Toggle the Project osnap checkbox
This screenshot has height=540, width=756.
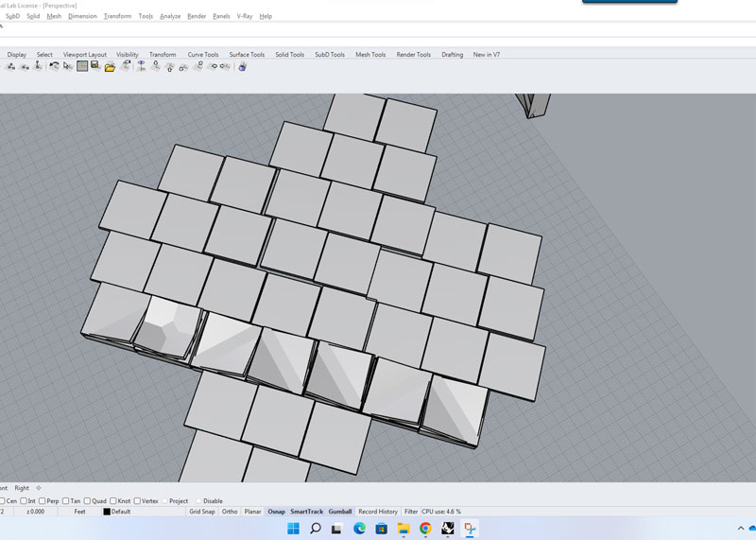tap(164, 501)
